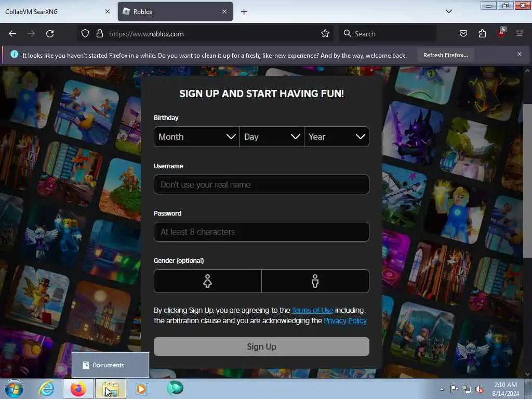
Task: Click the Windows Explorer taskbar icon
Action: (111, 389)
